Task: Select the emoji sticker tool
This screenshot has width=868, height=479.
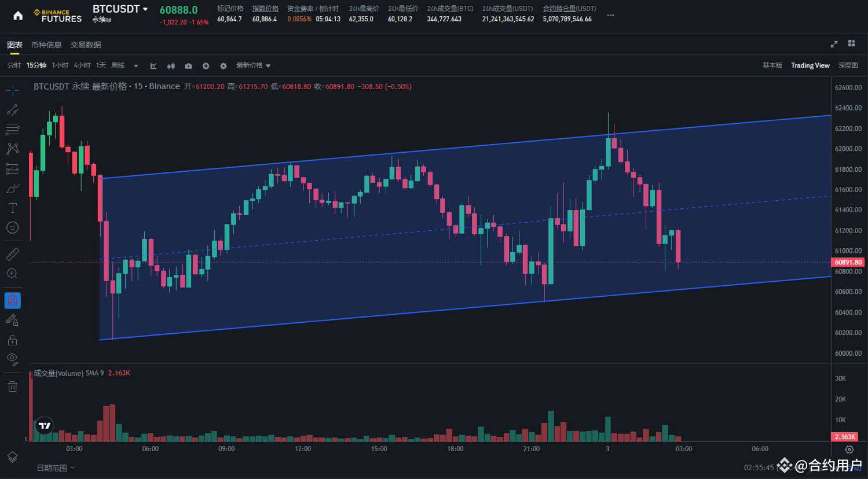Action: (13, 227)
